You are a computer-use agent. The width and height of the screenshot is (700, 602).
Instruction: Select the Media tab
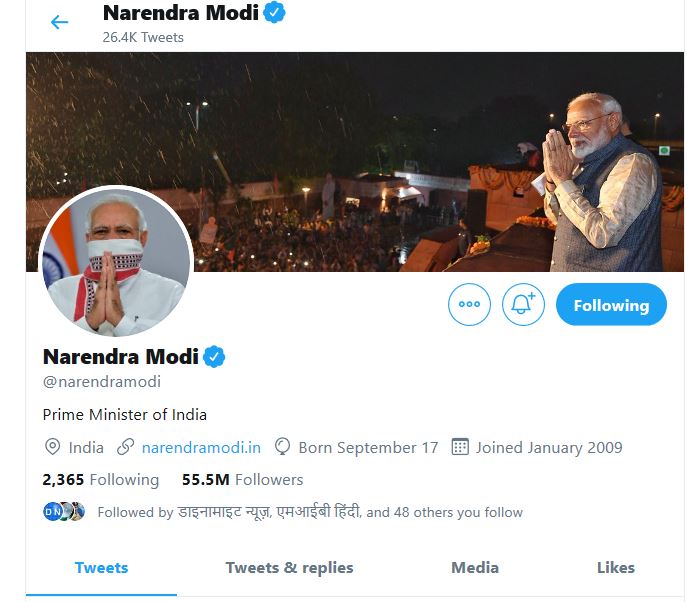tap(475, 567)
